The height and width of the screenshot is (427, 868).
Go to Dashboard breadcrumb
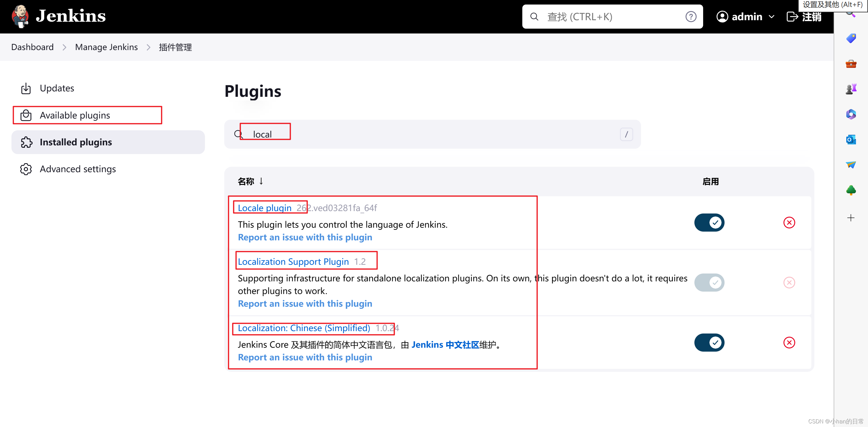click(32, 47)
